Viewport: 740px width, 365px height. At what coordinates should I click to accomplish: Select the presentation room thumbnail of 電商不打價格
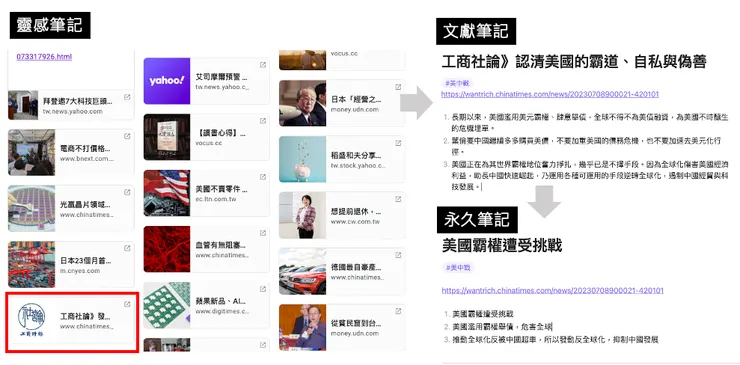point(32,152)
